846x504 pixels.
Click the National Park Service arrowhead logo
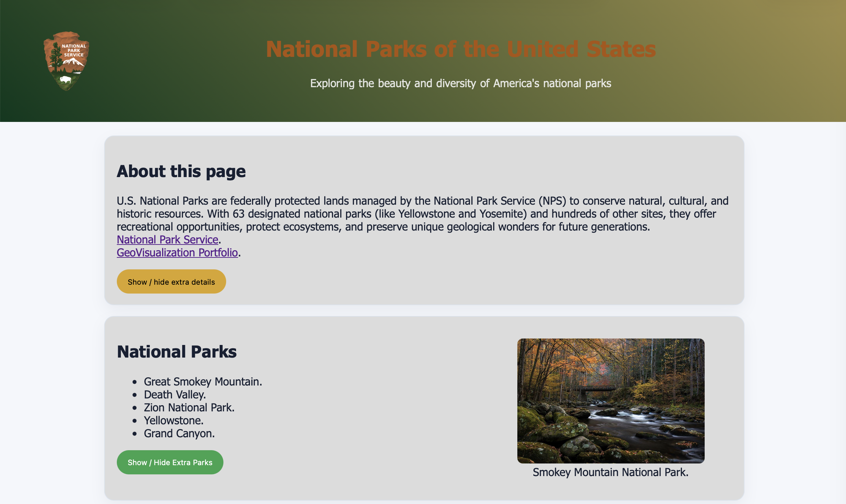[x=66, y=61]
